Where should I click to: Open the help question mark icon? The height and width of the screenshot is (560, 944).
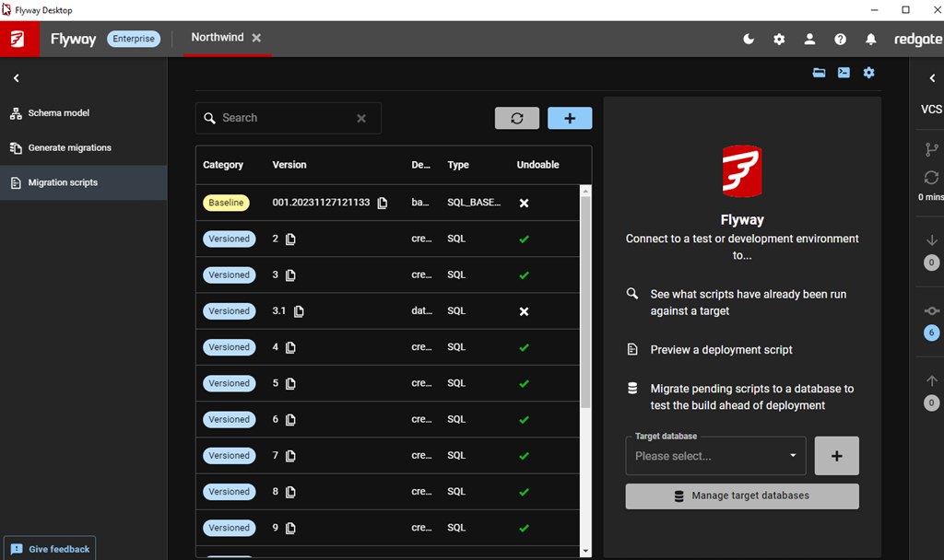coord(840,40)
